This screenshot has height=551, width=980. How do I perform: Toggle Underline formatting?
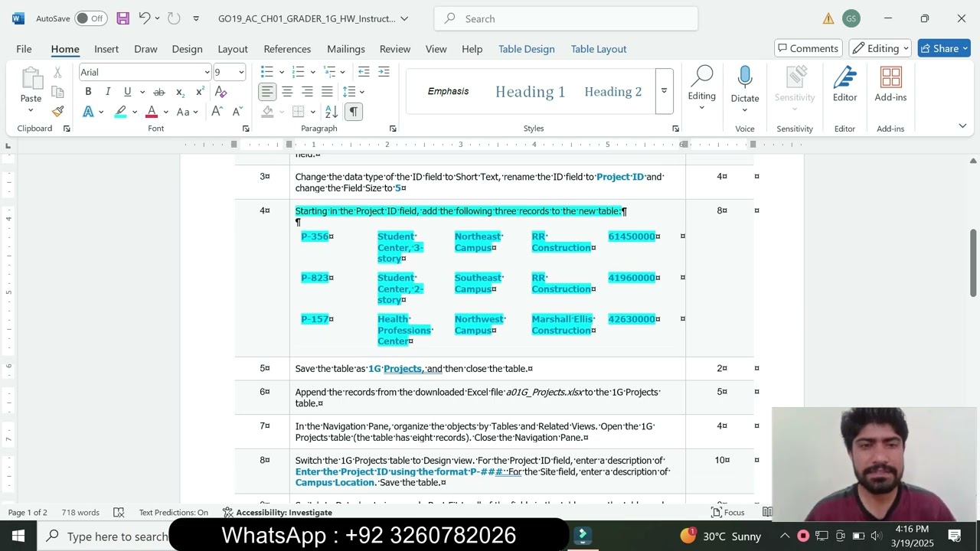[x=127, y=92]
